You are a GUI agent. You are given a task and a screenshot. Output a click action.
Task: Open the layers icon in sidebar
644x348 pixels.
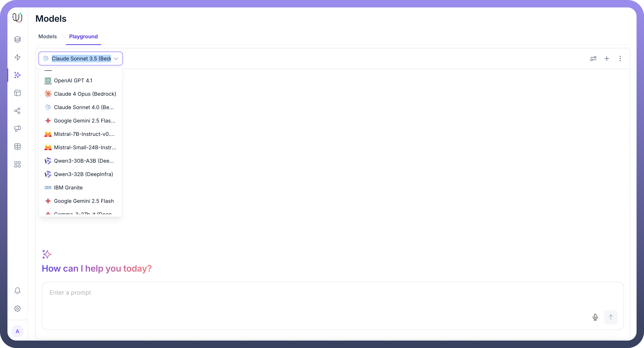(17, 39)
